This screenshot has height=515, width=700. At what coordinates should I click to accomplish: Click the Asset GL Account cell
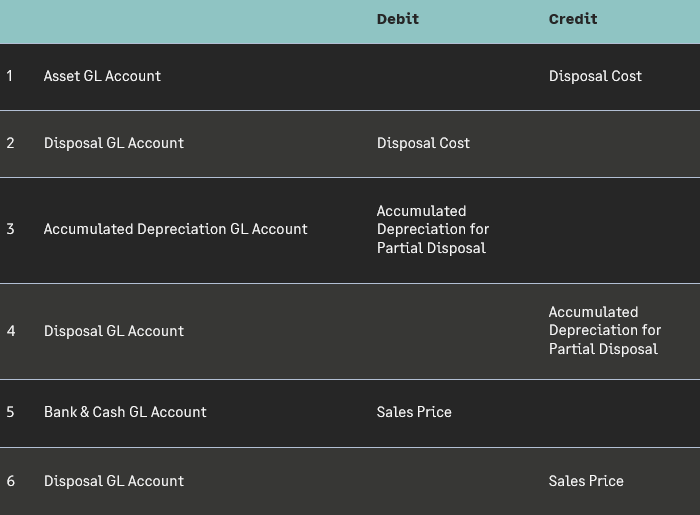tap(102, 76)
